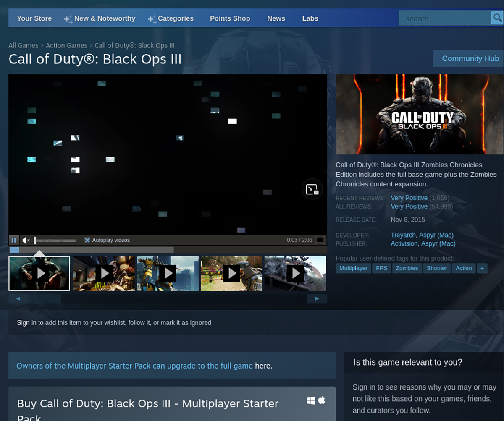Viewport: 504px width, 421px height.
Task: Open the Points Shop tab
Action: click(x=230, y=18)
